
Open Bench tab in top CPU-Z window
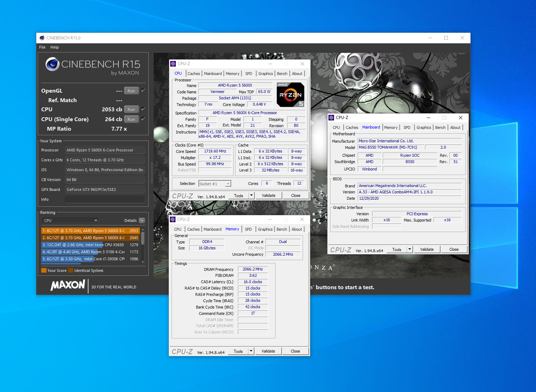pos(282,74)
